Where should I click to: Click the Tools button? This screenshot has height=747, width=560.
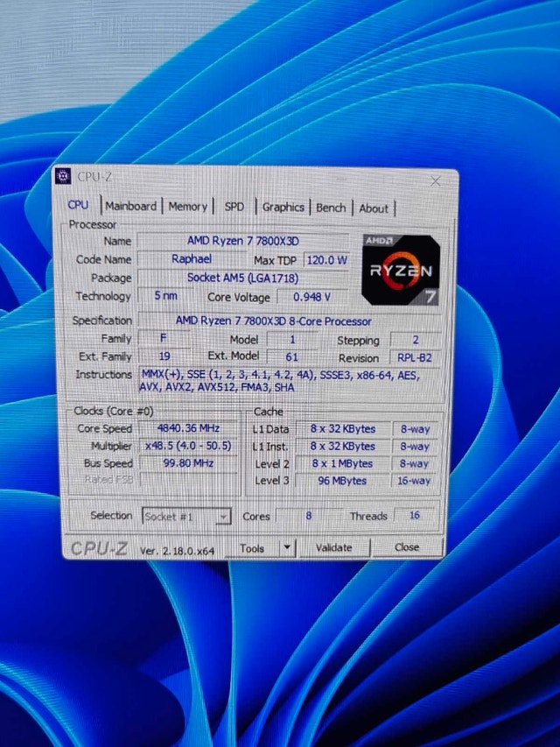click(x=252, y=548)
